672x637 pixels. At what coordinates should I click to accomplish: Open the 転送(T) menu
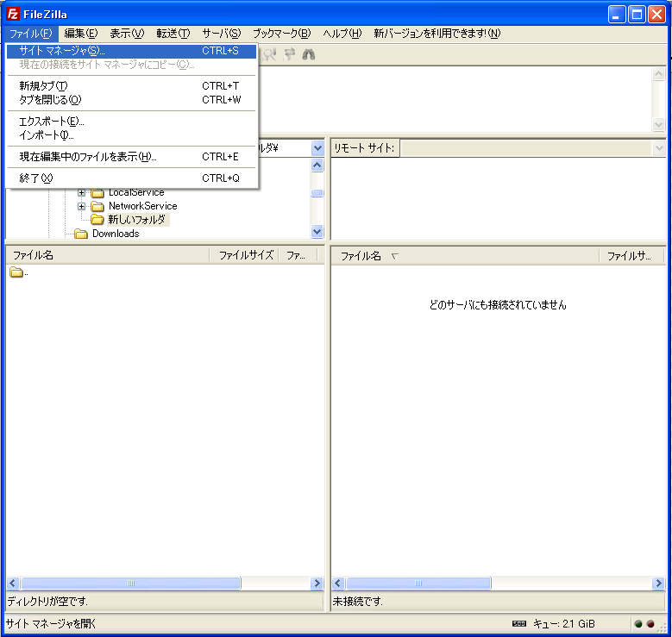[173, 34]
